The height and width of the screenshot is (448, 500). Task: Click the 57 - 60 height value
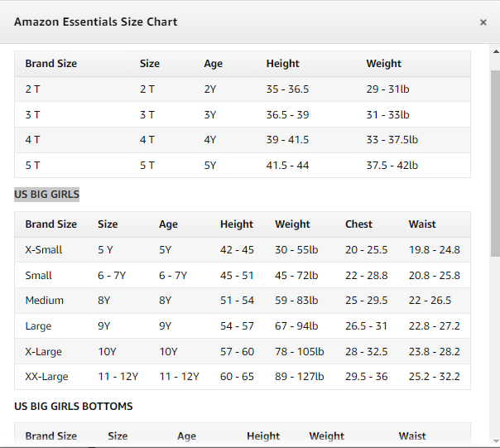237,352
